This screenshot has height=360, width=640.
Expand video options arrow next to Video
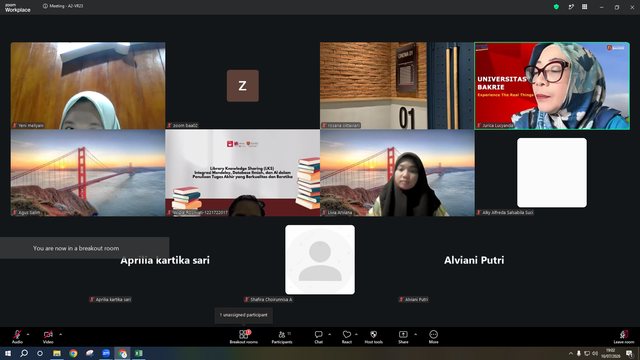(60, 334)
